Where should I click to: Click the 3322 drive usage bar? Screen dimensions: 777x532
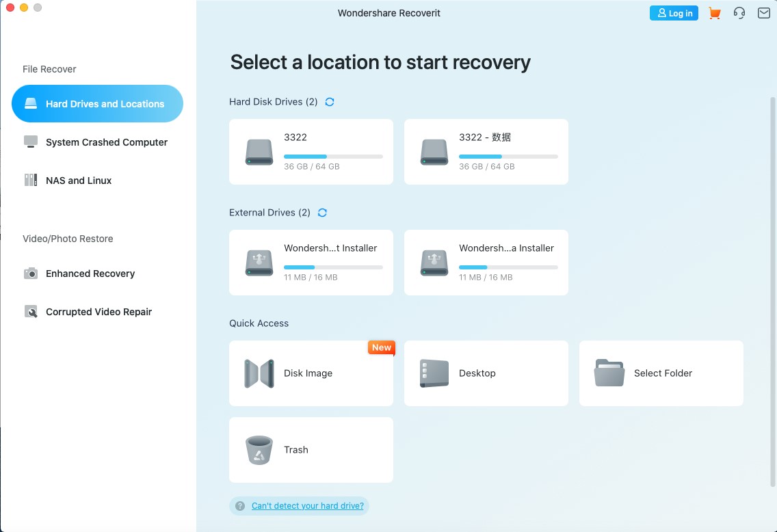pos(334,157)
